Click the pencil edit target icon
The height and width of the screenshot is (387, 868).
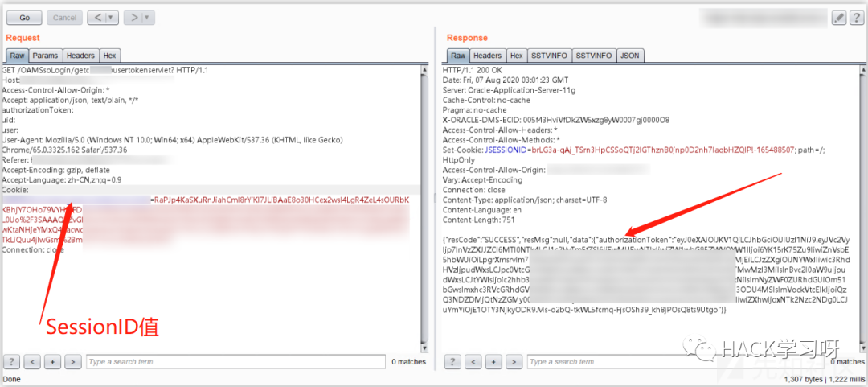[x=838, y=17]
